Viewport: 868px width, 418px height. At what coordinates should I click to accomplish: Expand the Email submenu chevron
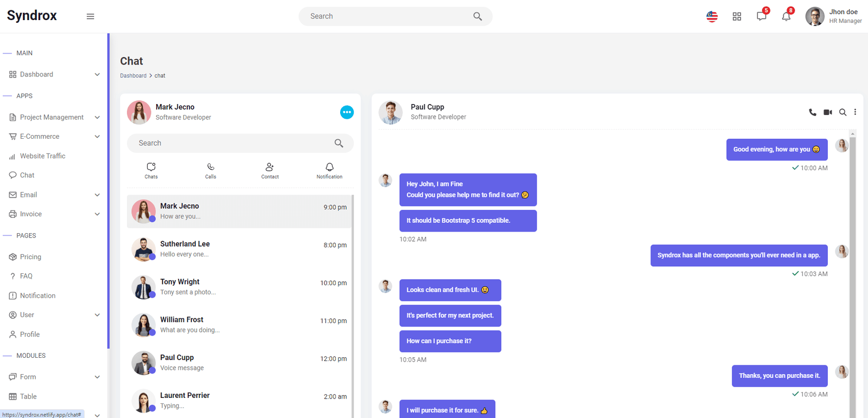pyautogui.click(x=97, y=195)
